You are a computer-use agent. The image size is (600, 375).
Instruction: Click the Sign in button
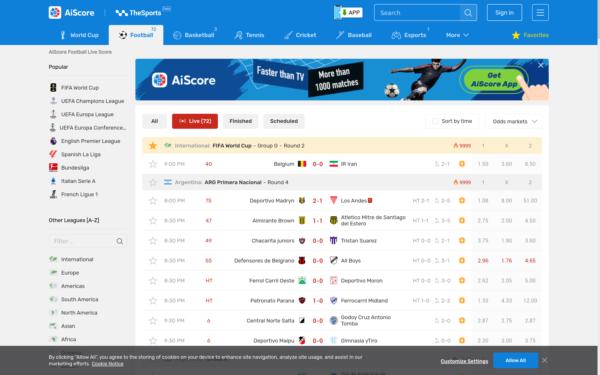tap(504, 13)
